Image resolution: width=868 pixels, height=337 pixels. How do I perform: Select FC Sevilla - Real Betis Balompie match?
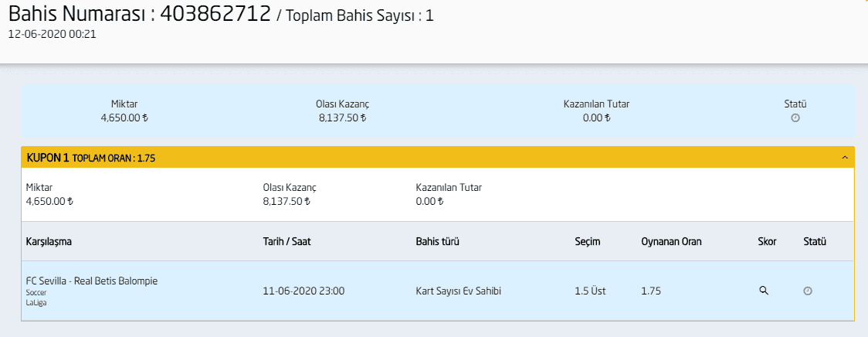pos(92,281)
